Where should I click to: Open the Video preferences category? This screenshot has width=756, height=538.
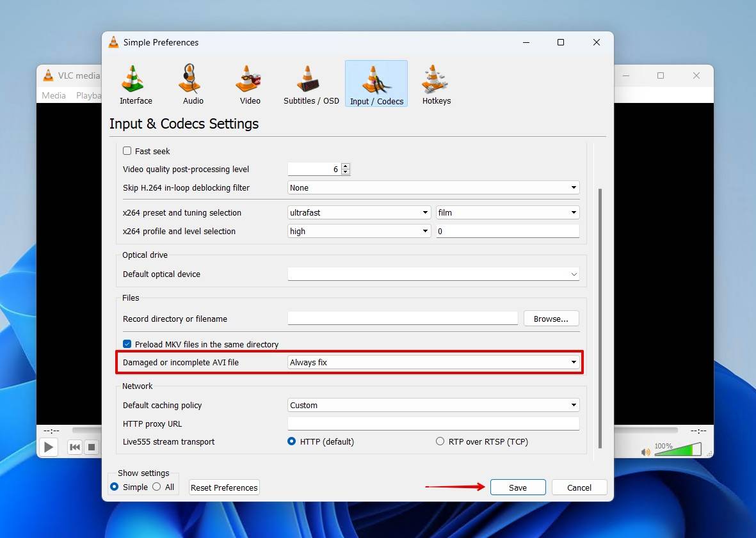point(250,84)
